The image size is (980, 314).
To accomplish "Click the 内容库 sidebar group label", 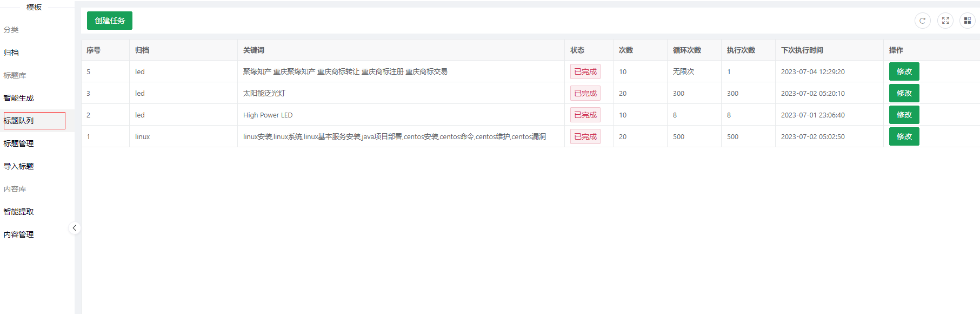I will point(15,189).
